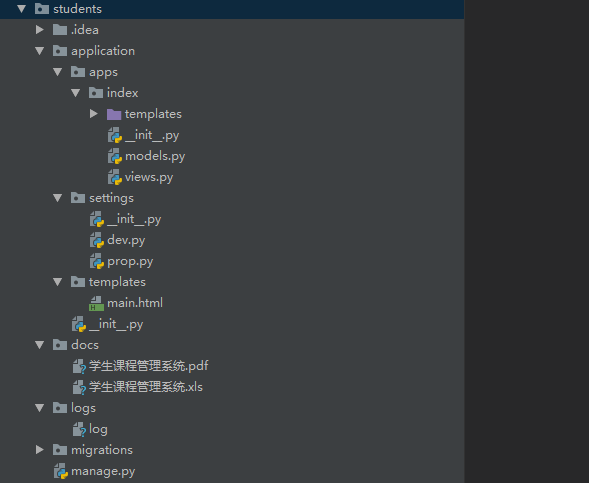This screenshot has width=589, height=483.
Task: Click the purple templates folder icon
Action: tap(114, 114)
